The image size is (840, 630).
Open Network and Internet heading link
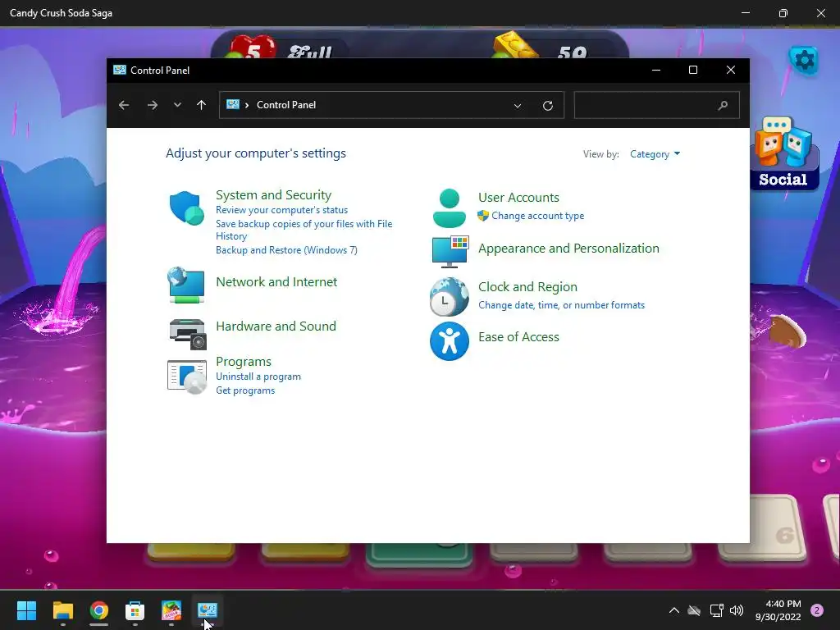click(276, 282)
